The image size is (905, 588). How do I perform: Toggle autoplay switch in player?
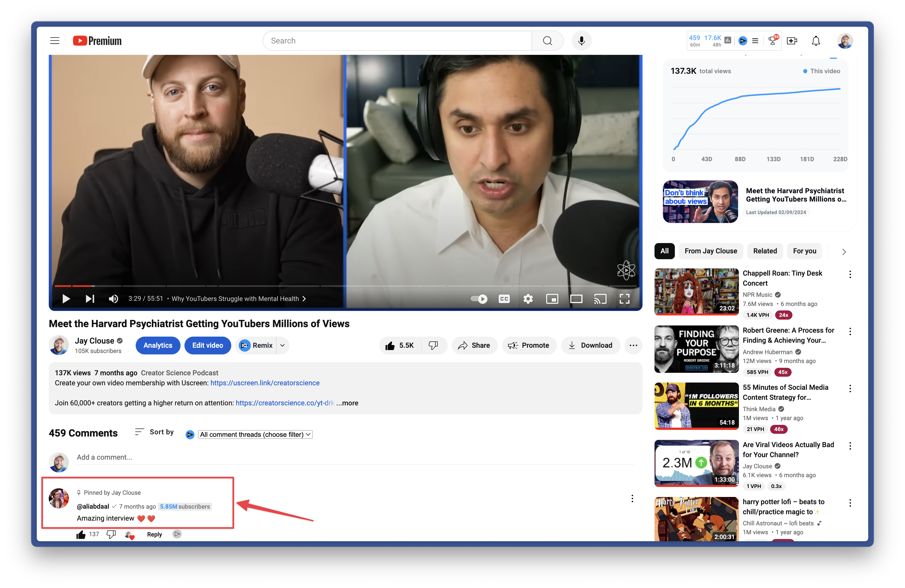tap(479, 298)
